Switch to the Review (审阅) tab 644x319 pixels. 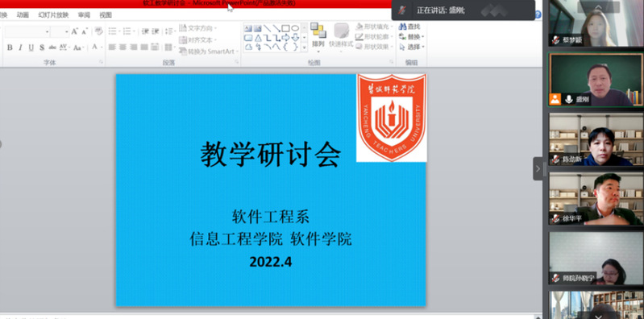pos(84,15)
